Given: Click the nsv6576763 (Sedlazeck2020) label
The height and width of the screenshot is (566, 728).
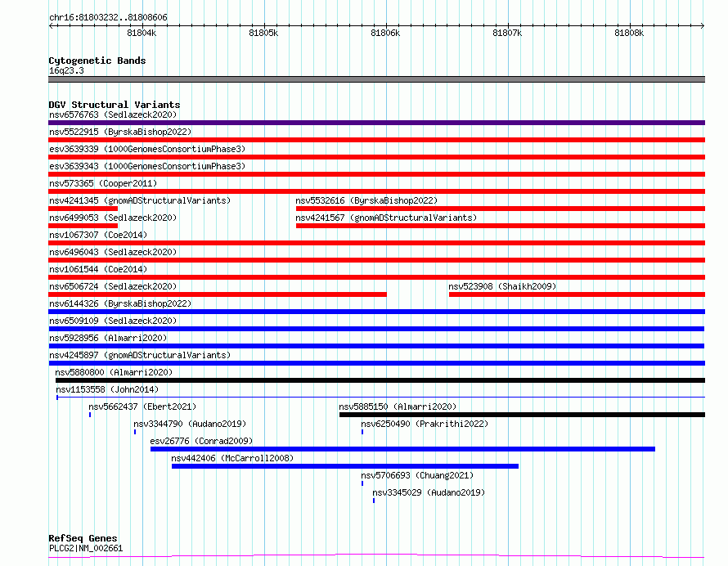Looking at the screenshot, I should tap(113, 115).
